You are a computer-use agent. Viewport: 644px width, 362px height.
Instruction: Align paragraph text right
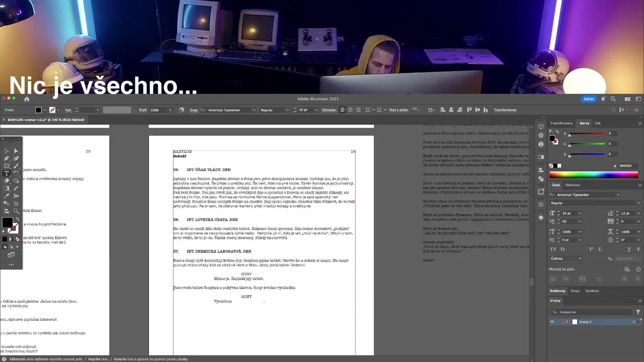tap(358, 110)
